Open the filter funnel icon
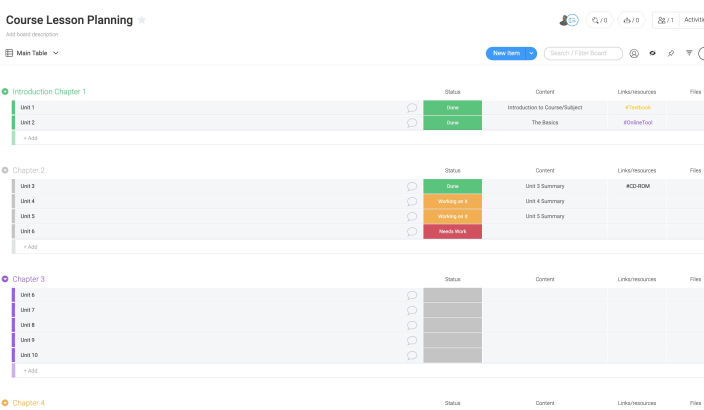The height and width of the screenshot is (410, 704). (689, 53)
